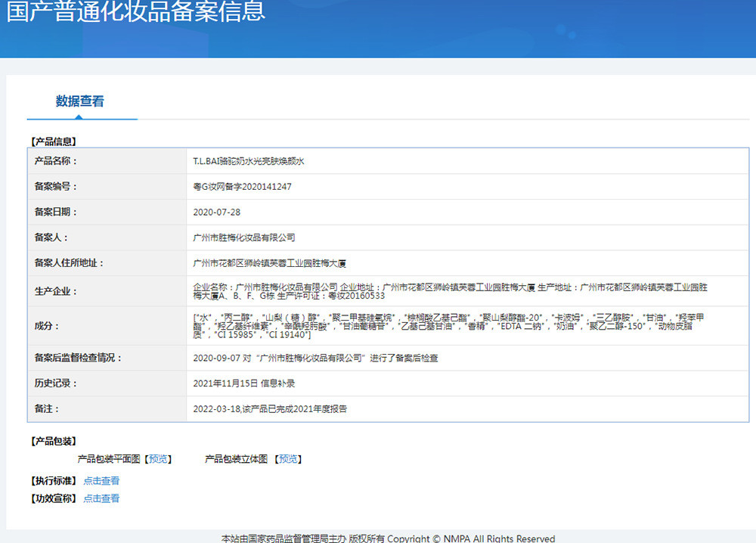This screenshot has width=756, height=543.
Task: Select the filing date 2020-07-28
Action: point(216,213)
